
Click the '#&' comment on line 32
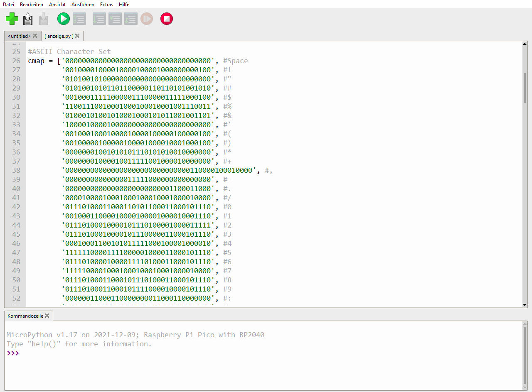227,115
